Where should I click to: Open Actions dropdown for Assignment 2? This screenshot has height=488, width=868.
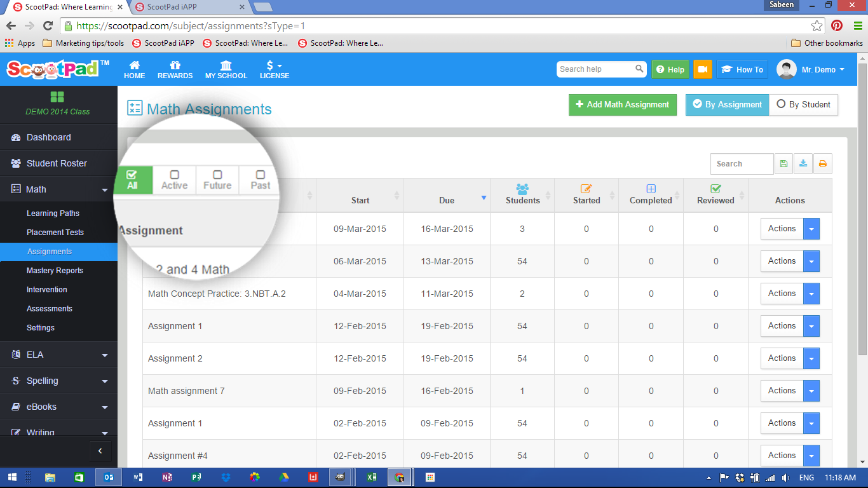click(x=811, y=358)
